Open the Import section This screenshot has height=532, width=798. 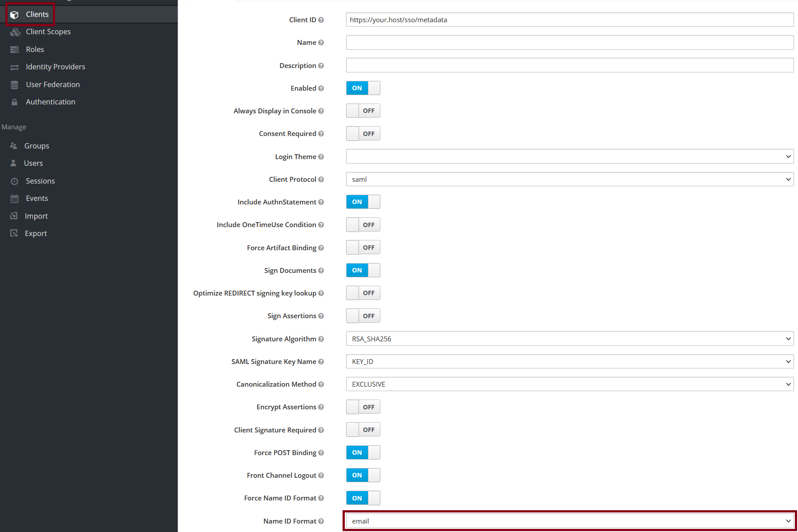[36, 216]
